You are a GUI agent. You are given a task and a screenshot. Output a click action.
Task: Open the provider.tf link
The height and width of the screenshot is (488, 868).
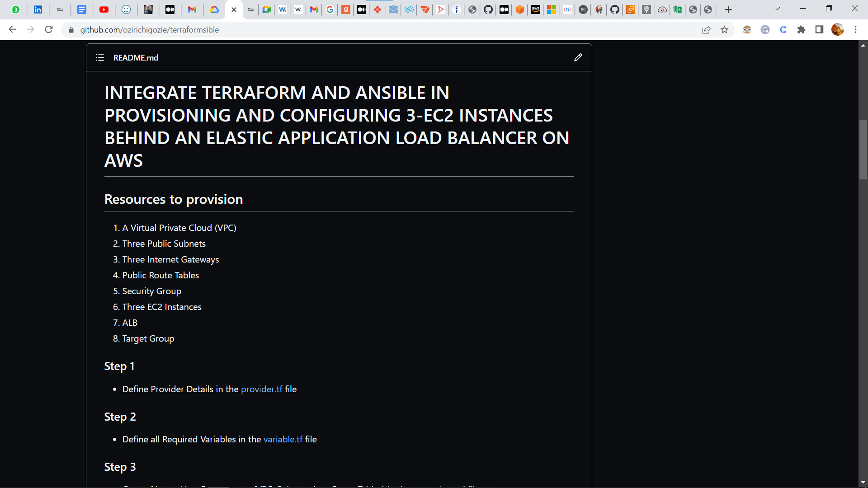point(262,389)
